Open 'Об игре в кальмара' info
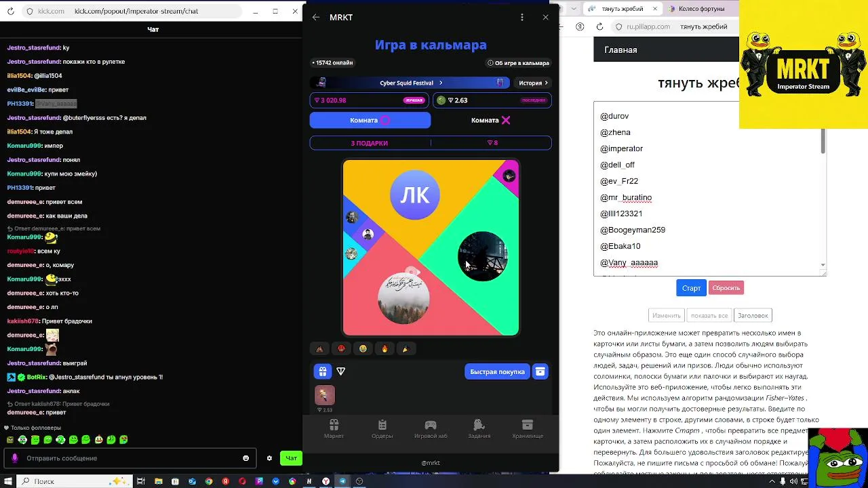868x488 pixels. (518, 63)
